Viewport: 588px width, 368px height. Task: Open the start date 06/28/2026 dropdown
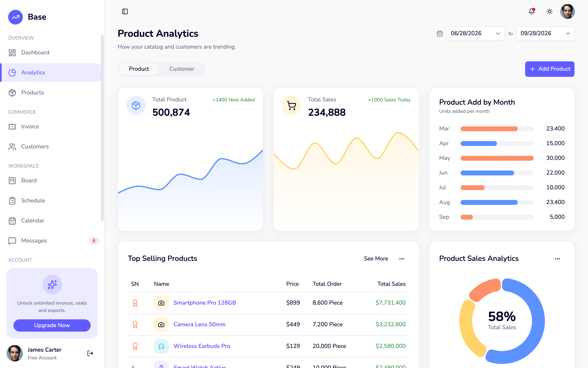(476, 34)
